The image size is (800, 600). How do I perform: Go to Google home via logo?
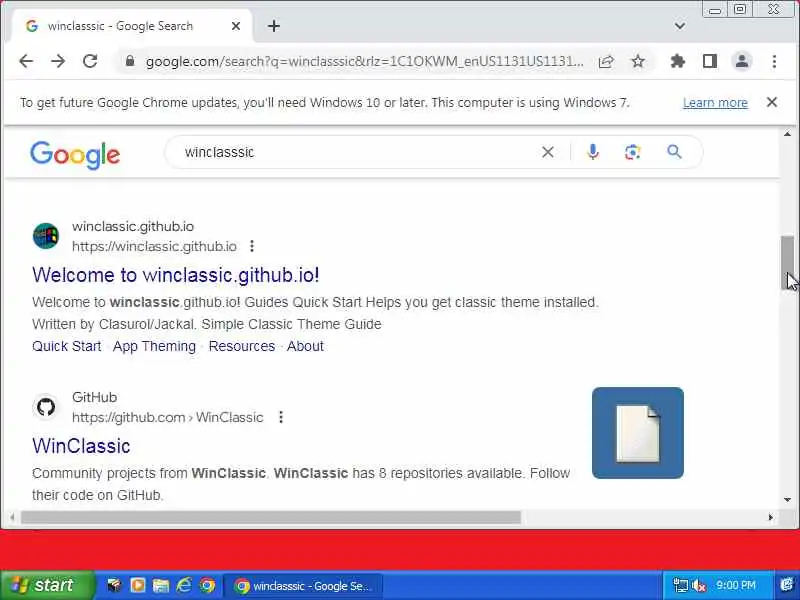coord(75,155)
